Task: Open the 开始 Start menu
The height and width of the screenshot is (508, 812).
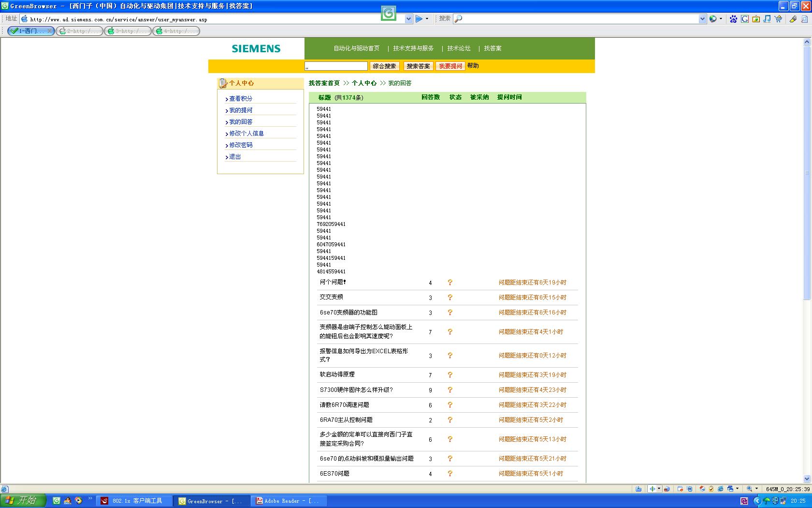Action: point(23,501)
